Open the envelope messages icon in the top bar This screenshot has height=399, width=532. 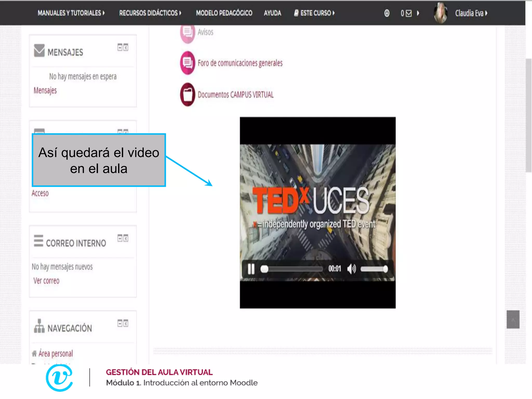coord(409,13)
